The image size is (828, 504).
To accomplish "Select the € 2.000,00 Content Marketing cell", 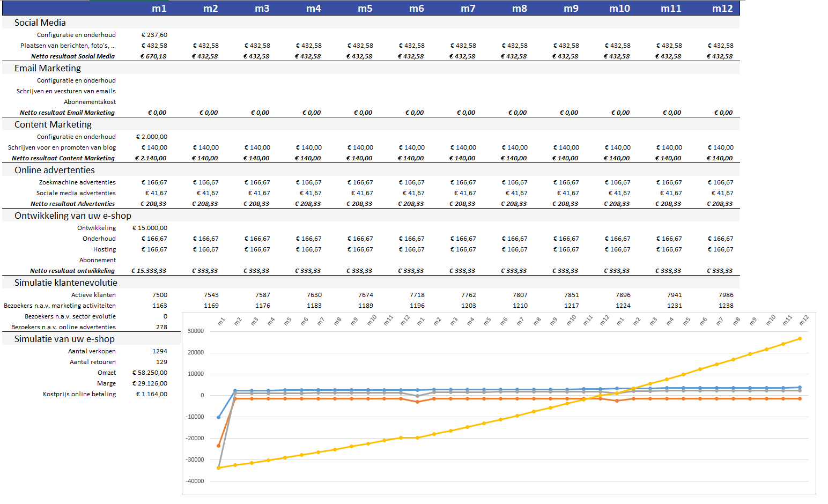I will 152,137.
